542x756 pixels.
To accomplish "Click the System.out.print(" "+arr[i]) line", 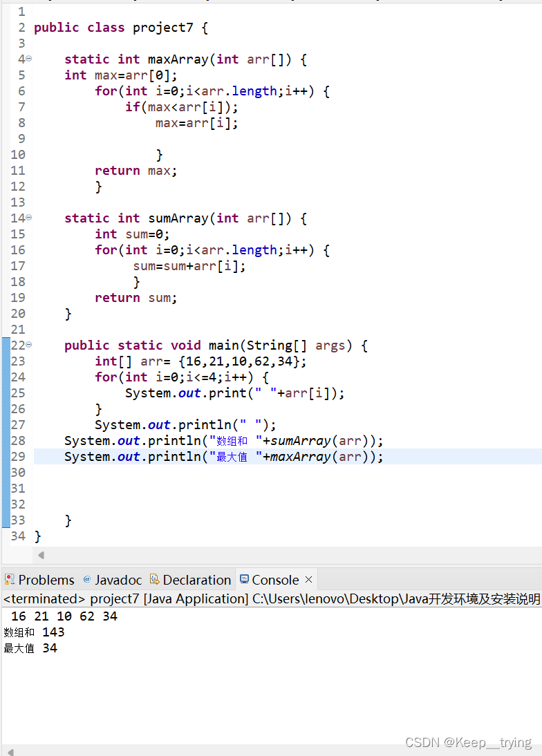I will click(235, 393).
